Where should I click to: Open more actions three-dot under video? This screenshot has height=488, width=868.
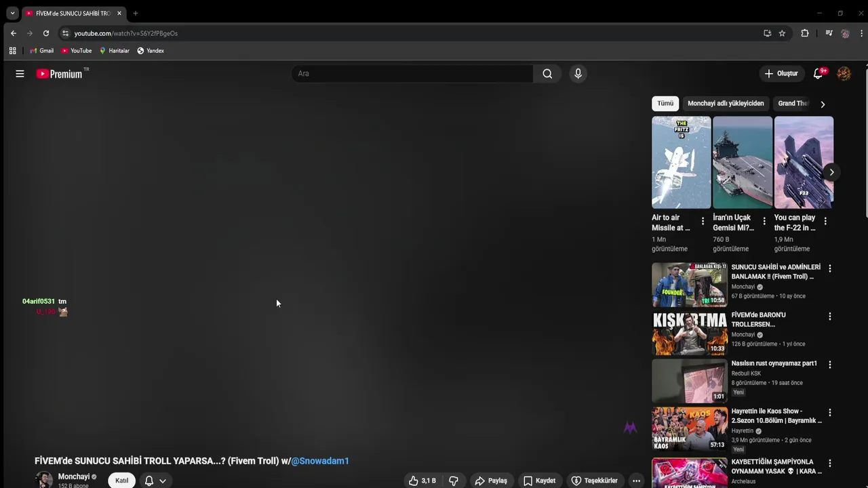click(636, 481)
